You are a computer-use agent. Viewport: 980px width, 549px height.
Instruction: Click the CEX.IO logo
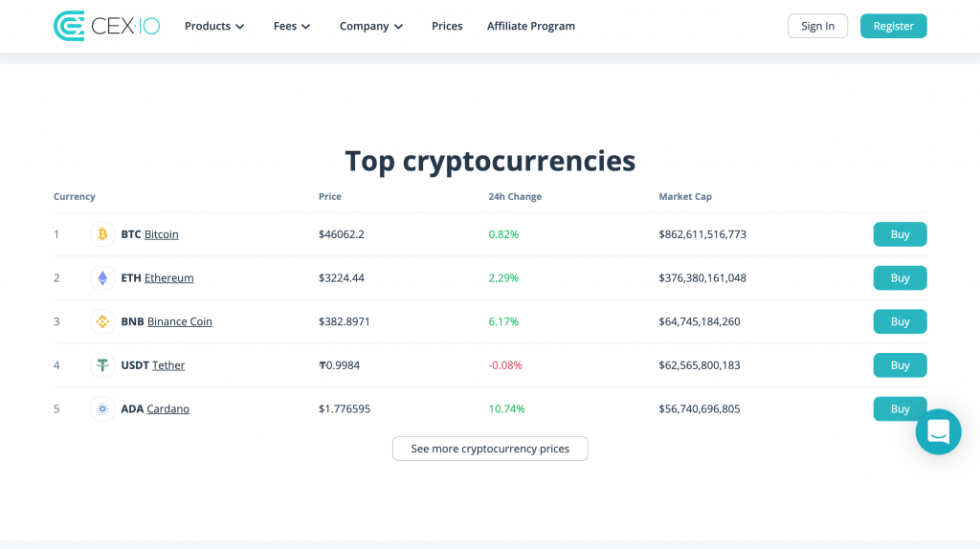coord(106,26)
